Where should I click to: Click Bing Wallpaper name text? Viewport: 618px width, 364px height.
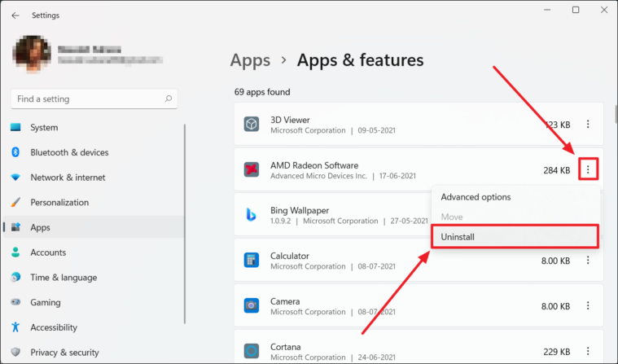(300, 211)
